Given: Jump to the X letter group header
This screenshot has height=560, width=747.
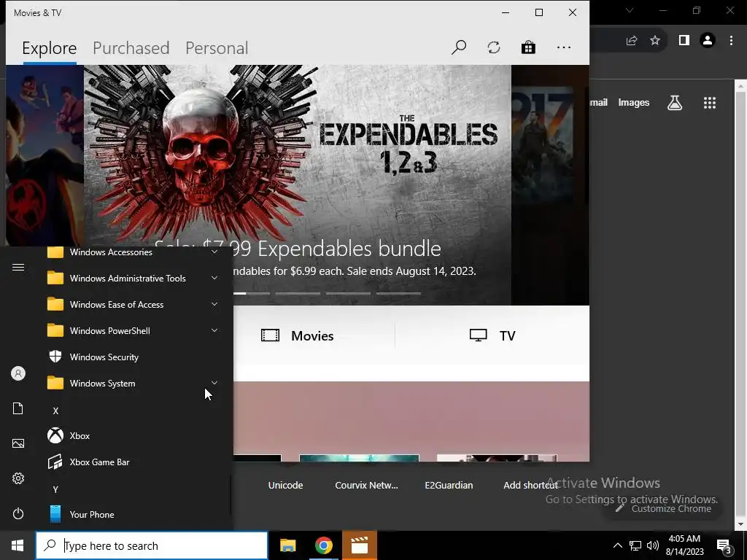Looking at the screenshot, I should pos(55,411).
